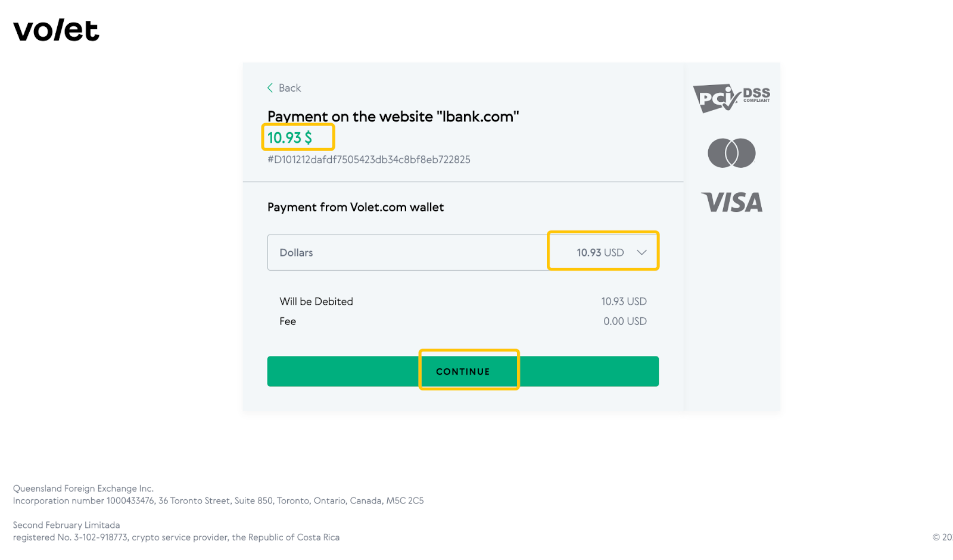Select the 10.93 USD balance amount

pos(600,252)
